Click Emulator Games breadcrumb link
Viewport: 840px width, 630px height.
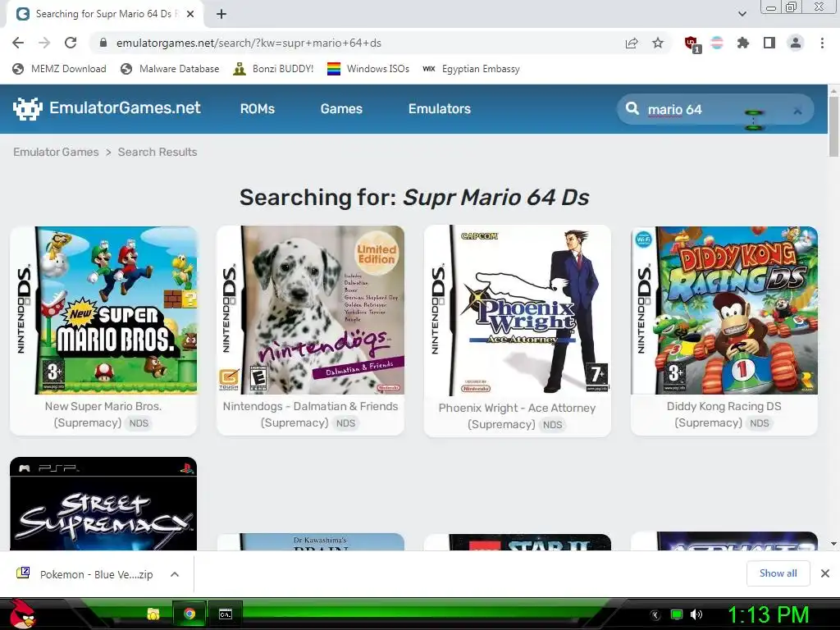coord(56,152)
